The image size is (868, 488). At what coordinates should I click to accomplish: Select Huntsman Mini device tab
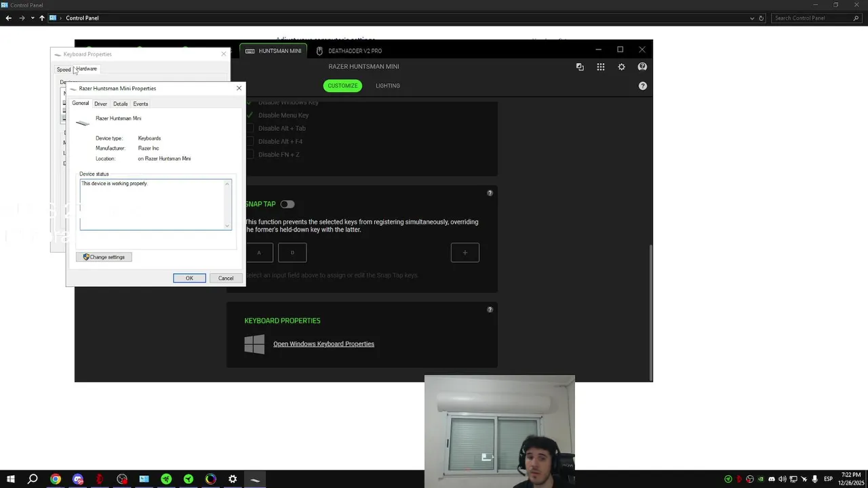coord(274,51)
